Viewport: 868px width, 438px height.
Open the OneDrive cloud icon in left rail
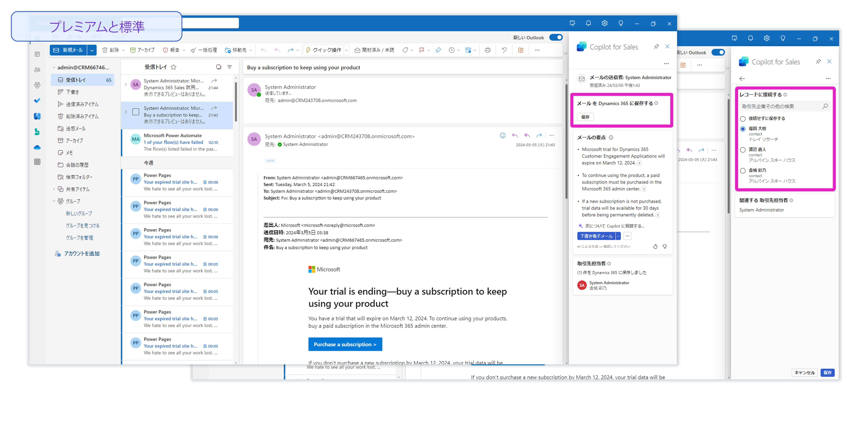(37, 147)
